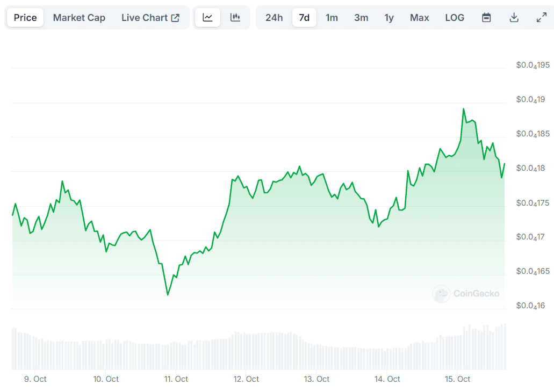Click the 13. Oct axis label
The image size is (554, 392).
[x=316, y=379]
